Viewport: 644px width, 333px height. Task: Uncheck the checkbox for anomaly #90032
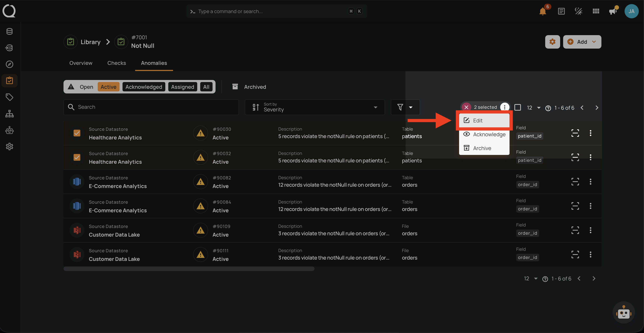pos(77,157)
